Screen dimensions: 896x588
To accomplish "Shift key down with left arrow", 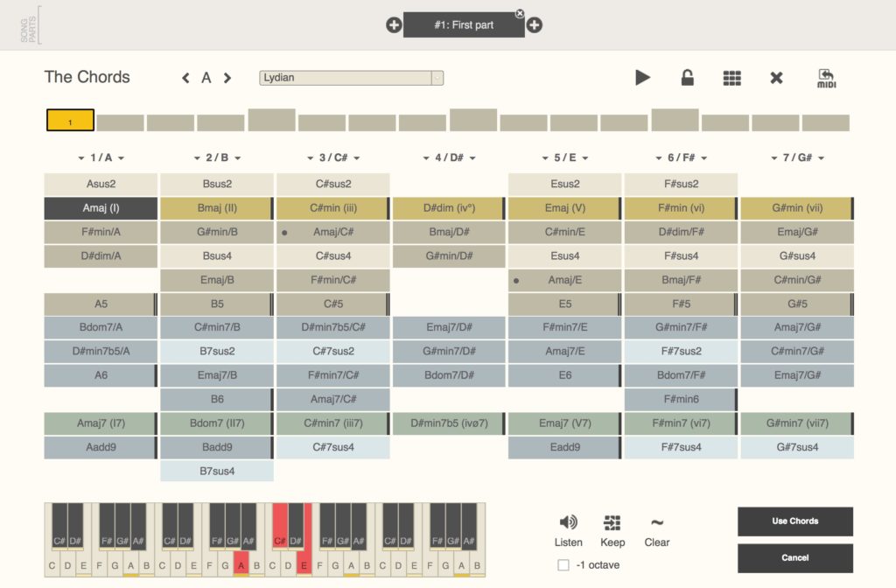I will [185, 78].
